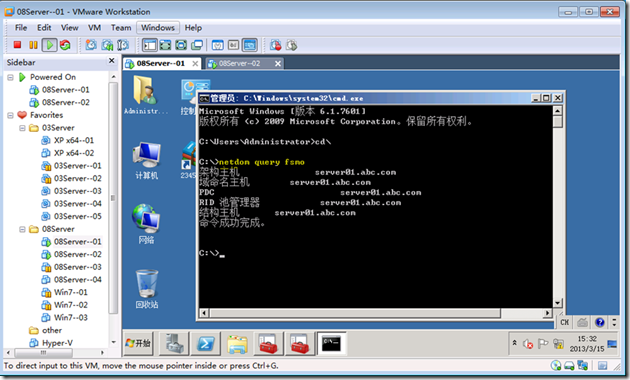
Task: Close the Sidebar panel
Action: pyautogui.click(x=112, y=61)
